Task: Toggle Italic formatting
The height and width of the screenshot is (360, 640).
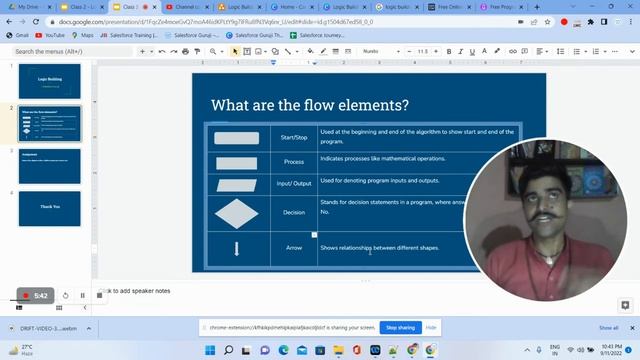Action: point(460,51)
